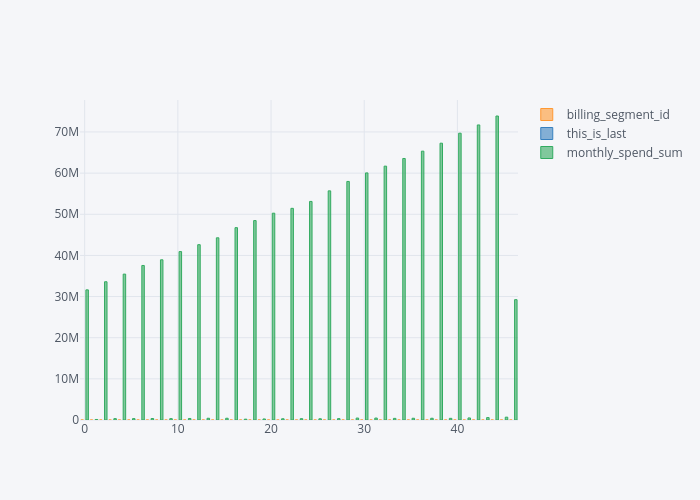The image size is (700, 500).
Task: Click the orange billing_segment_id legend swatch
Action: coord(546,115)
